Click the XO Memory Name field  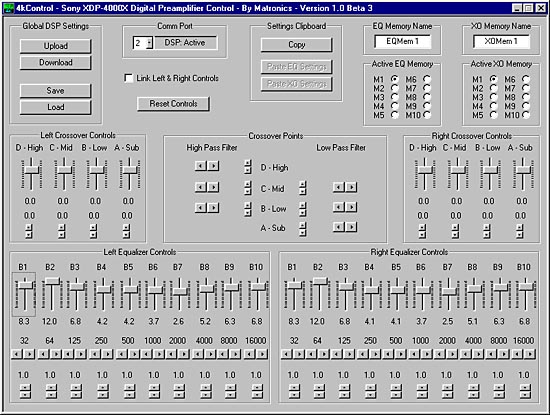coord(501,41)
